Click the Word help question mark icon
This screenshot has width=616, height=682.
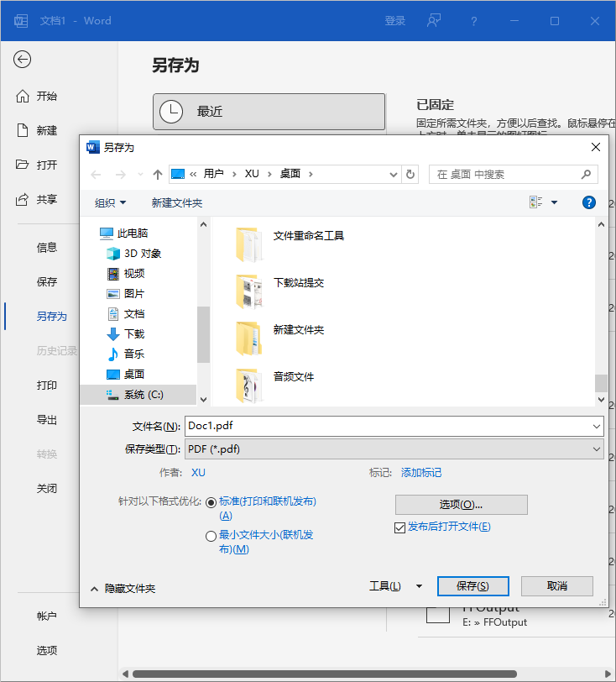[x=474, y=21]
